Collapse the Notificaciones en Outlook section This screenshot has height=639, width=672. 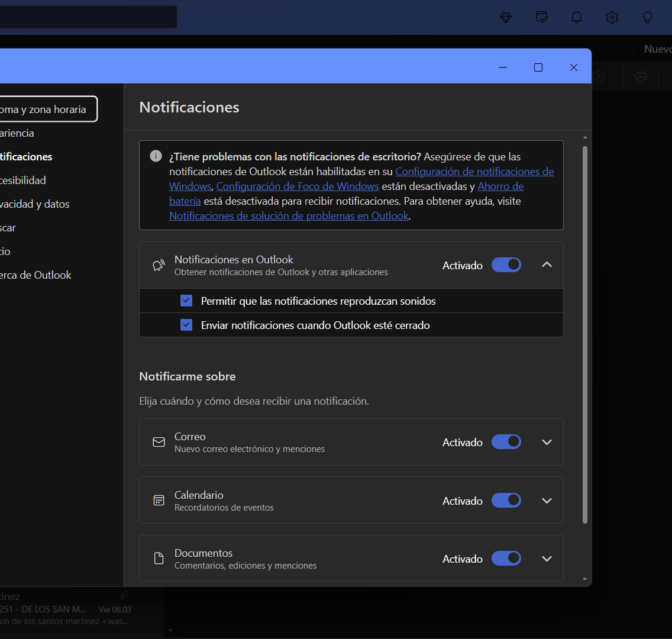[547, 265]
